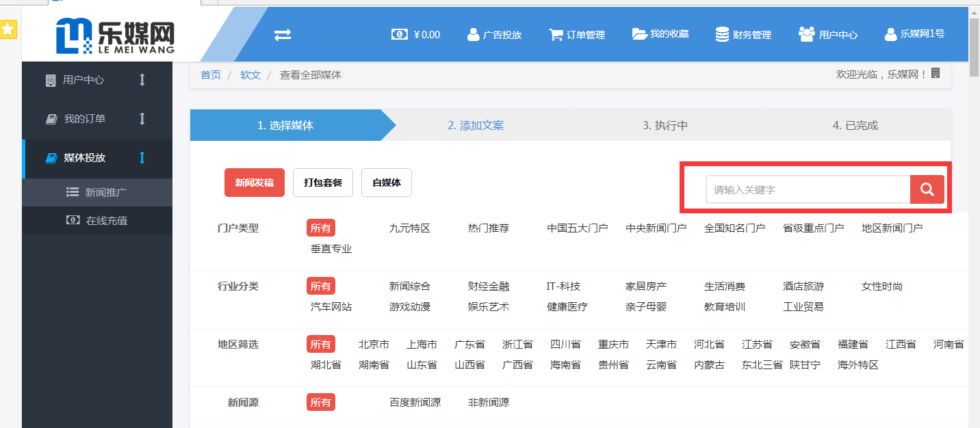Expand 用户中心 in the left sidebar
The height and width of the screenshot is (428, 980).
tap(97, 80)
